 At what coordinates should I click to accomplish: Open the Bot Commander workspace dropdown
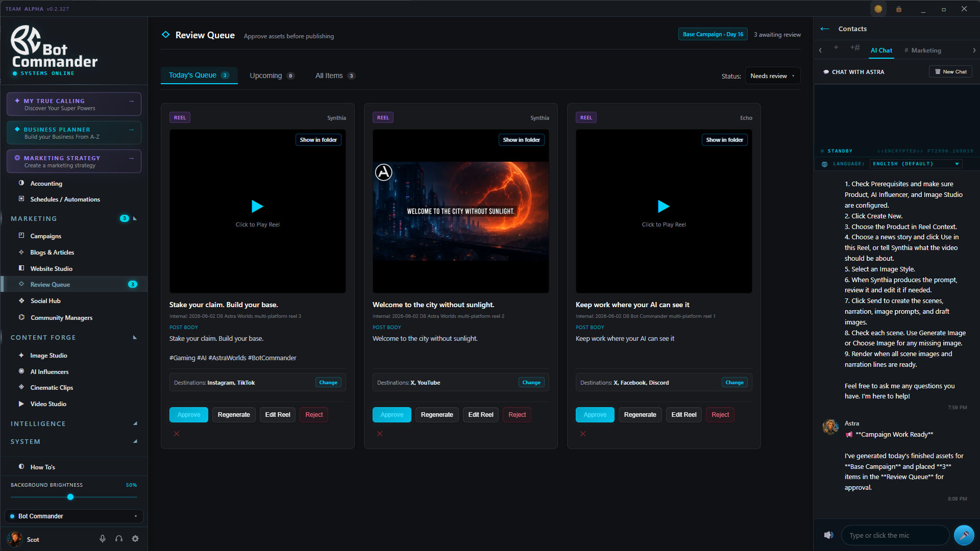tap(74, 516)
